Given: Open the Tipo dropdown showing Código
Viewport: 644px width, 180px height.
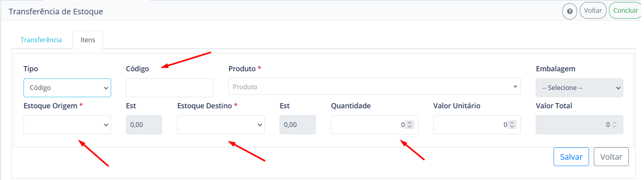Looking at the screenshot, I should tap(67, 88).
